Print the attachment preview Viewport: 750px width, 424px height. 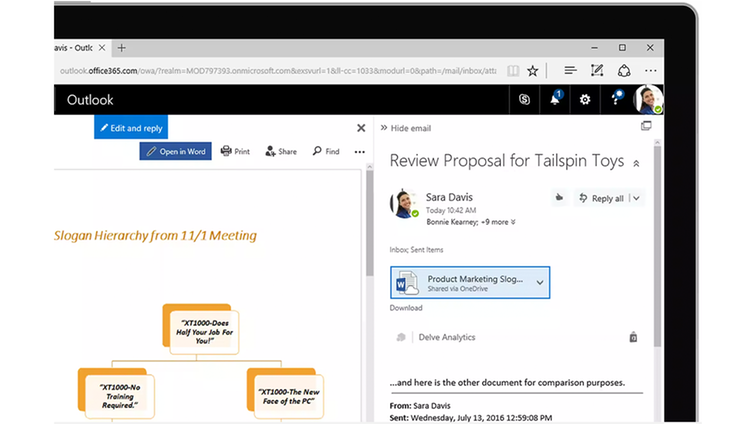[235, 151]
